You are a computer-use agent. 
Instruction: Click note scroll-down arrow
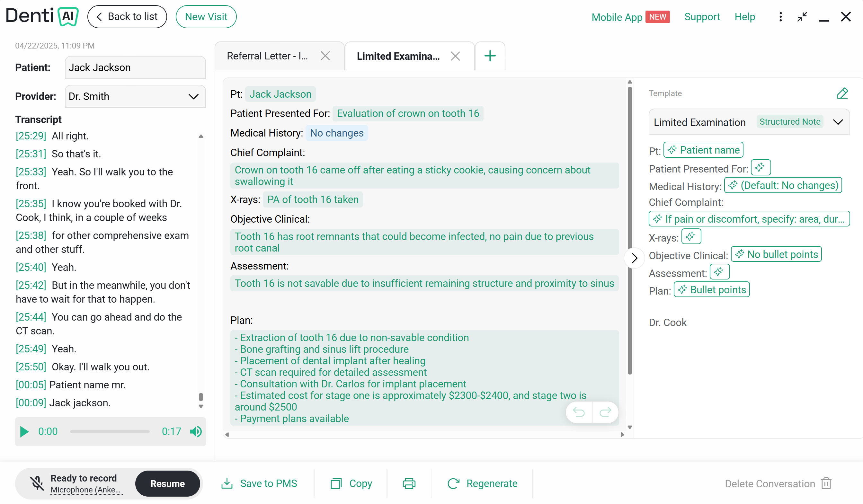click(629, 427)
